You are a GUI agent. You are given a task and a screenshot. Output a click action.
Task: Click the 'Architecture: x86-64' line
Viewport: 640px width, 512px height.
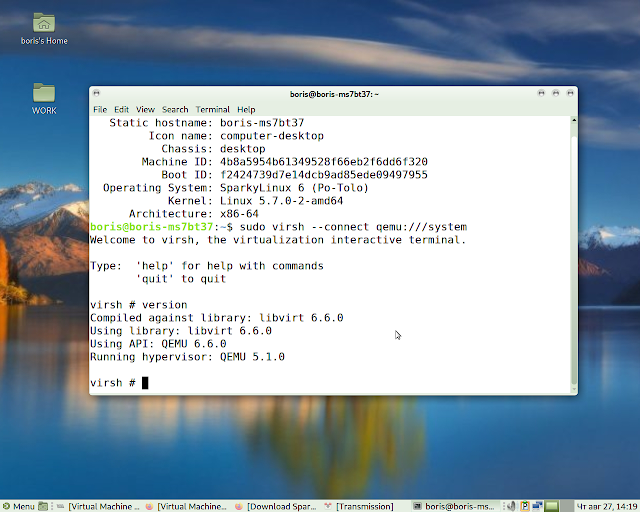tap(193, 214)
